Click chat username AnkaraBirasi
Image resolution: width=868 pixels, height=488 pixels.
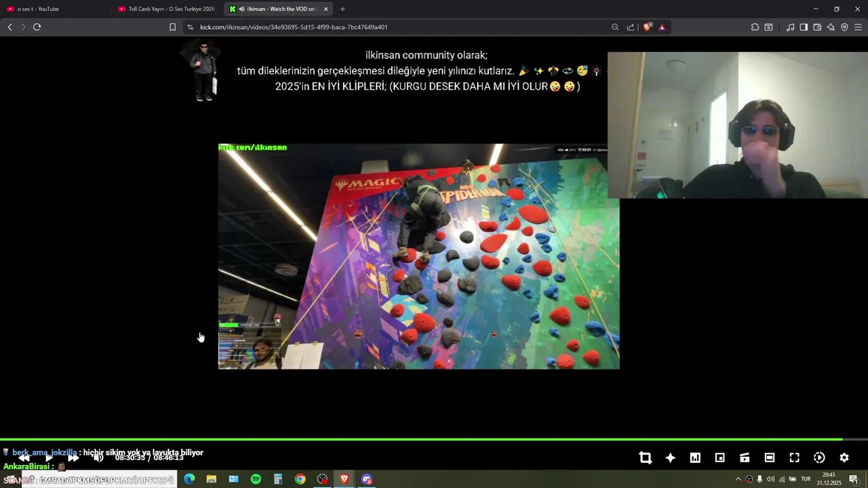[26, 466]
